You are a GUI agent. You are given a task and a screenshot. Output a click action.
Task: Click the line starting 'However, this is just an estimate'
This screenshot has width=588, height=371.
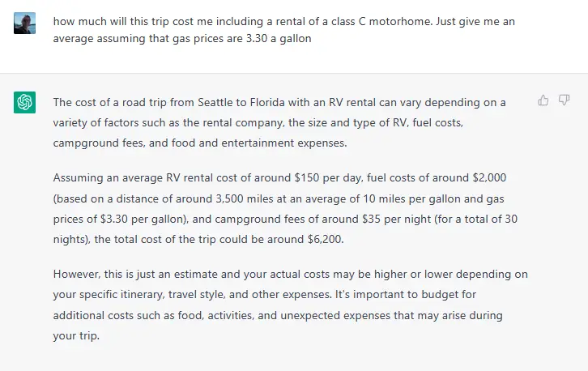click(291, 275)
